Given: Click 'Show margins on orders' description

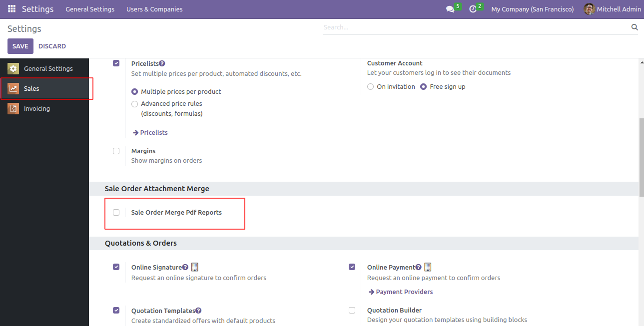Looking at the screenshot, I should coord(166,161).
